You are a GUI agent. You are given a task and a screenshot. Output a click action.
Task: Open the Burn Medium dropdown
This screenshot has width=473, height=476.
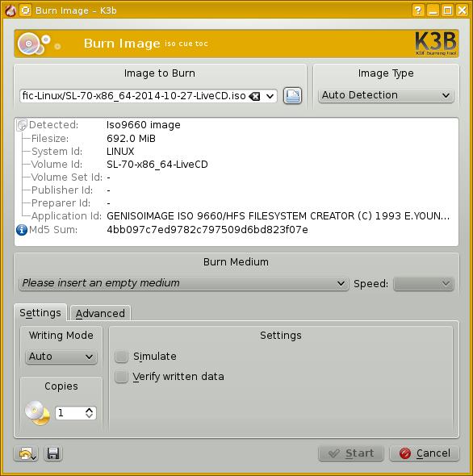184,283
